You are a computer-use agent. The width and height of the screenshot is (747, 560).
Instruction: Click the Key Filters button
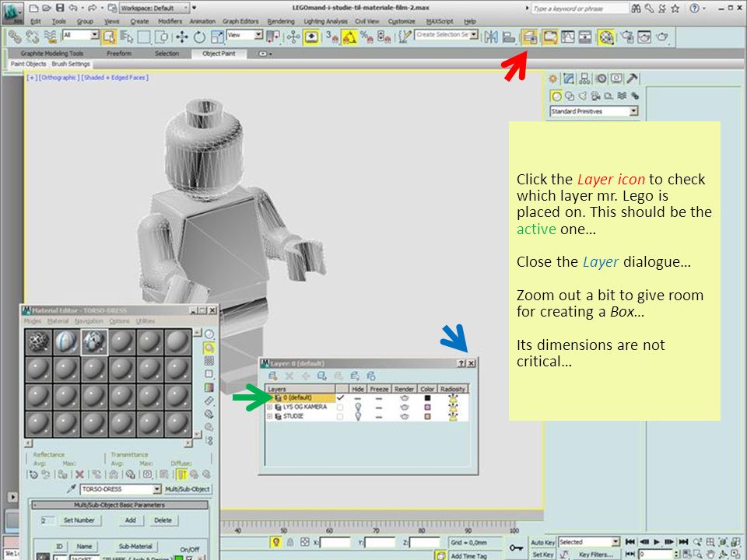click(595, 555)
